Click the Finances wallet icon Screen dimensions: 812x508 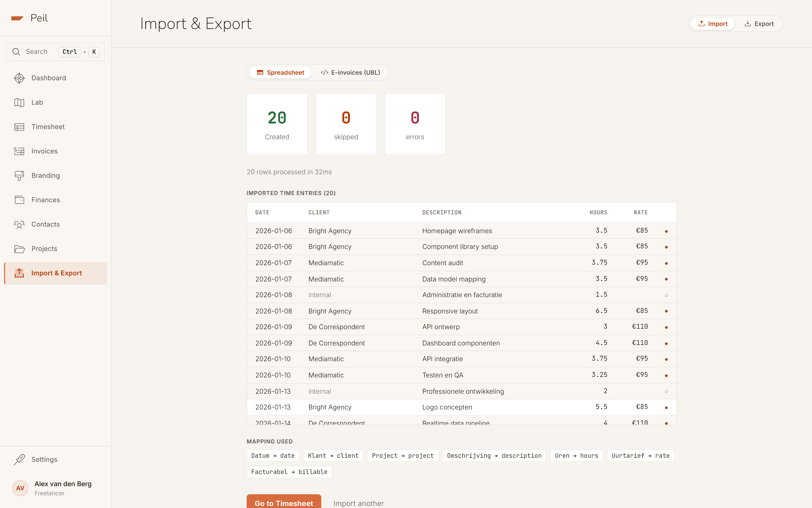coord(19,200)
